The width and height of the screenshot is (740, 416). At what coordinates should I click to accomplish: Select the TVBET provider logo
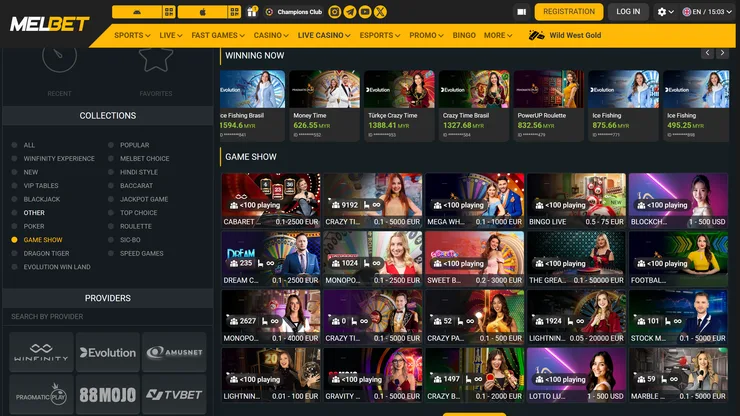pyautogui.click(x=174, y=395)
